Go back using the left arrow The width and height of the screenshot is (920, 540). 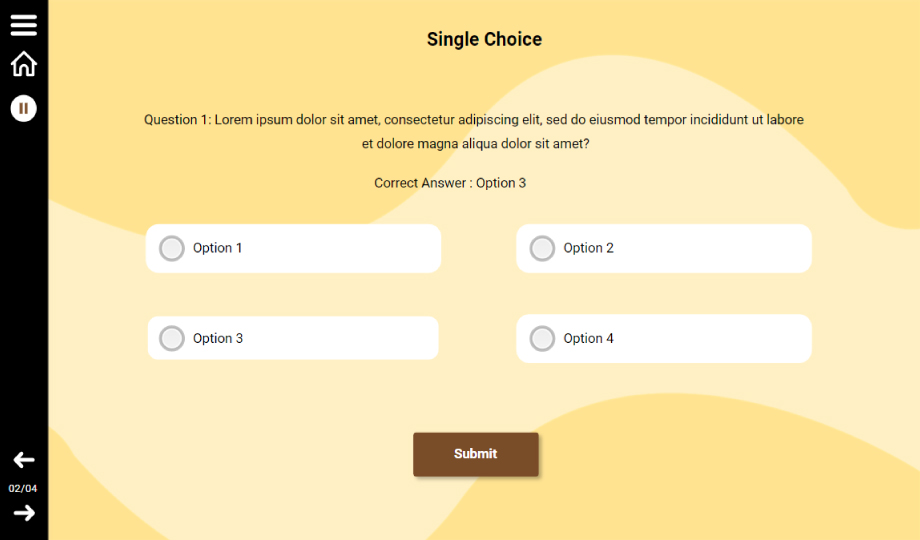[24, 460]
